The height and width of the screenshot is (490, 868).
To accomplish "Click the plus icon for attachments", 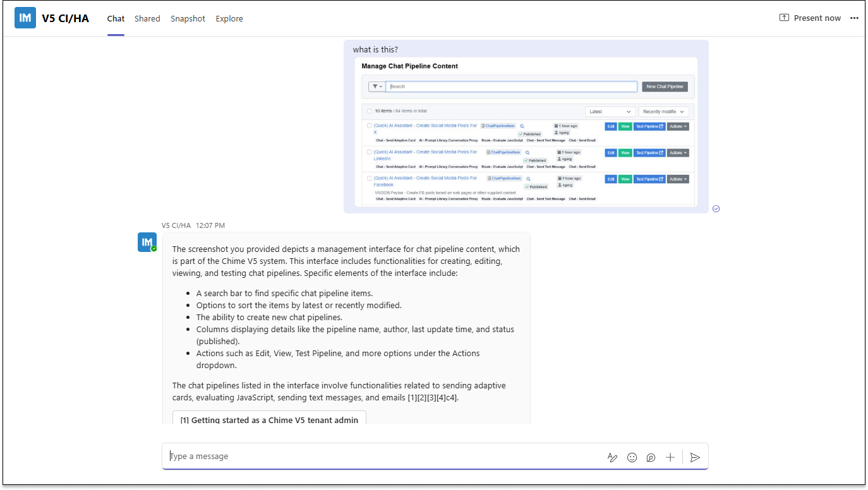I will click(670, 457).
